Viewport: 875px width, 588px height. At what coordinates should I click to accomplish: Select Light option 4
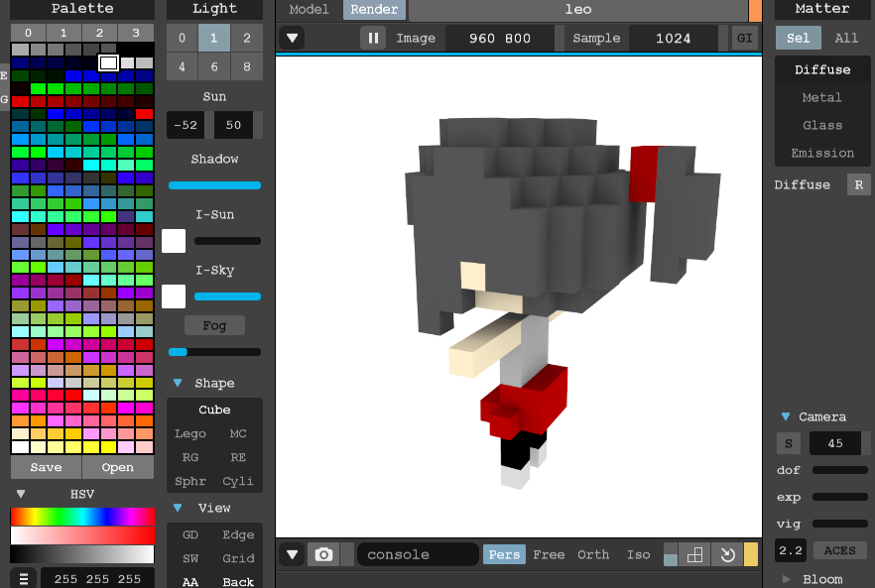[182, 67]
